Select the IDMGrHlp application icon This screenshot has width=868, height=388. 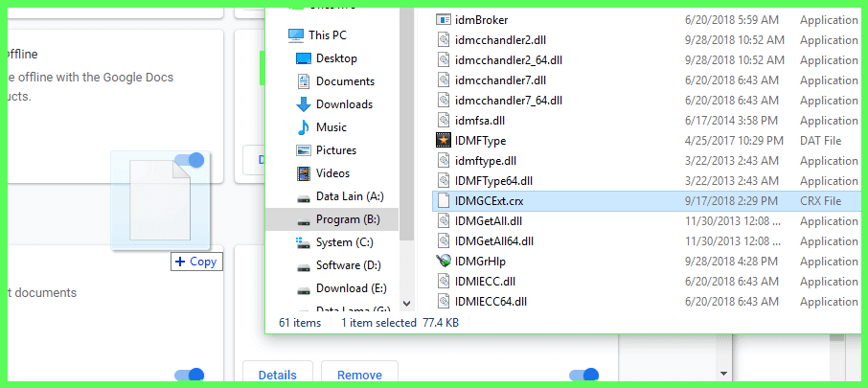[443, 262]
